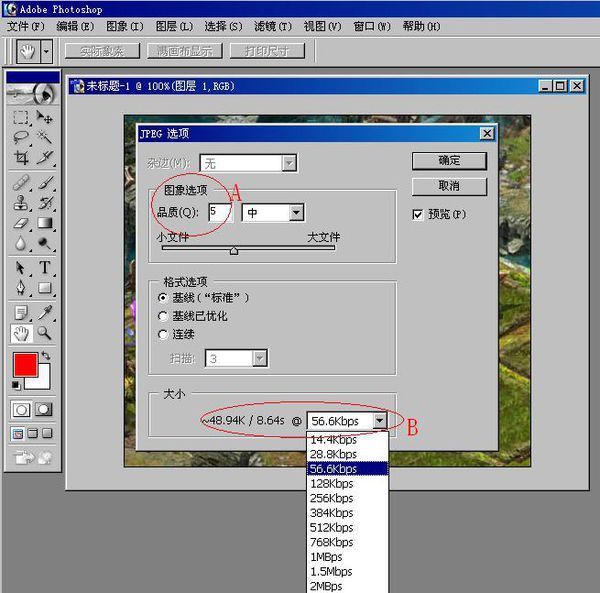Screen dimensions: 600x593
Task: Select the Type (T) tool
Action: point(44,268)
